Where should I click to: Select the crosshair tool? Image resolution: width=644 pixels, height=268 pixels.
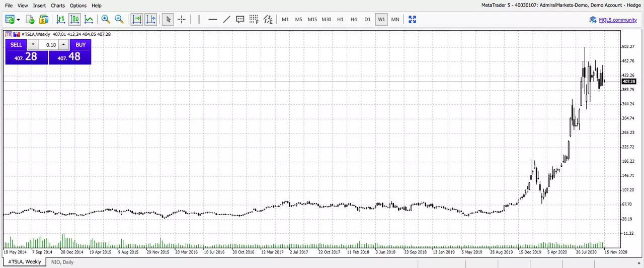182,20
